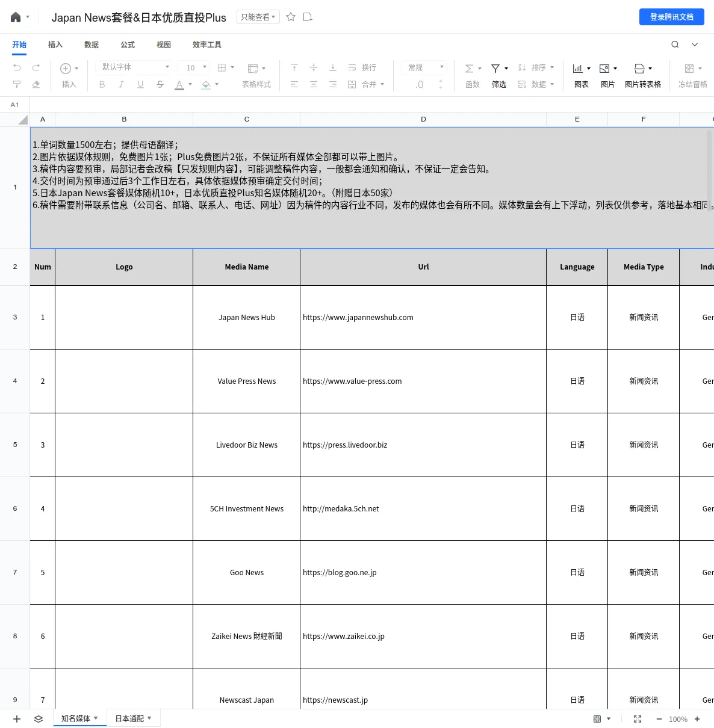Align cell content to top

pyautogui.click(x=294, y=67)
